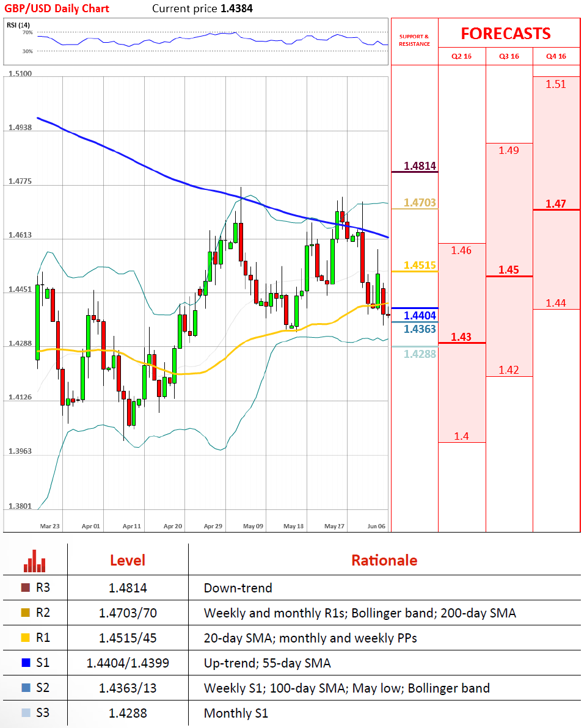
Task: Select the Q3 16 forecast column header
Action: click(x=509, y=56)
